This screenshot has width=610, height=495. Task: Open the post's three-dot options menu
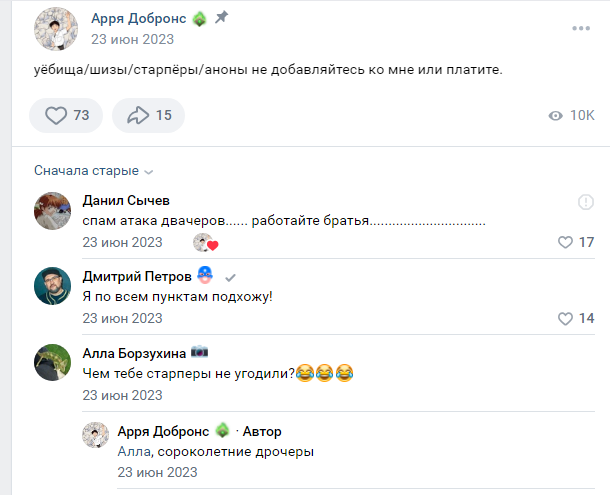click(581, 28)
